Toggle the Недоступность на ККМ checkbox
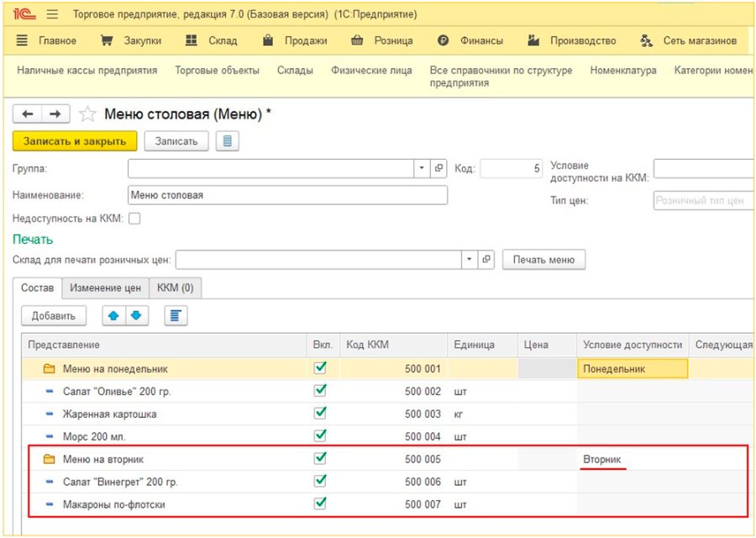Screen dimensions: 756x538 coord(134,219)
